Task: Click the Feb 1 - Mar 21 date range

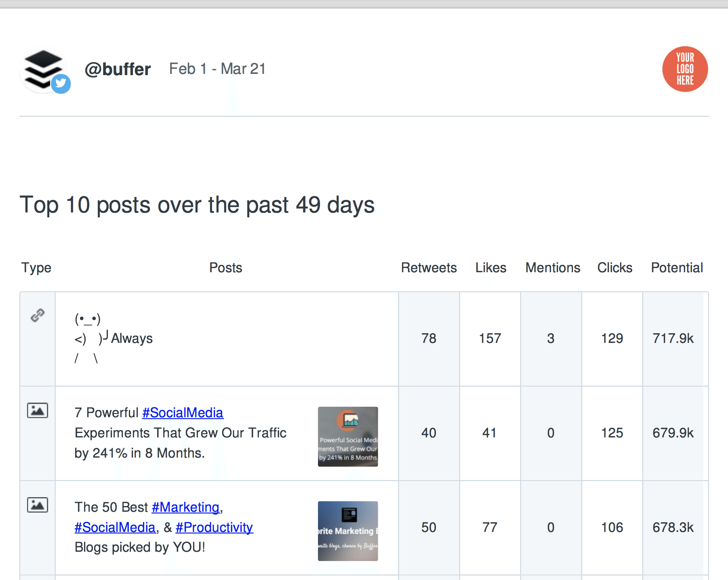Action: coord(217,69)
